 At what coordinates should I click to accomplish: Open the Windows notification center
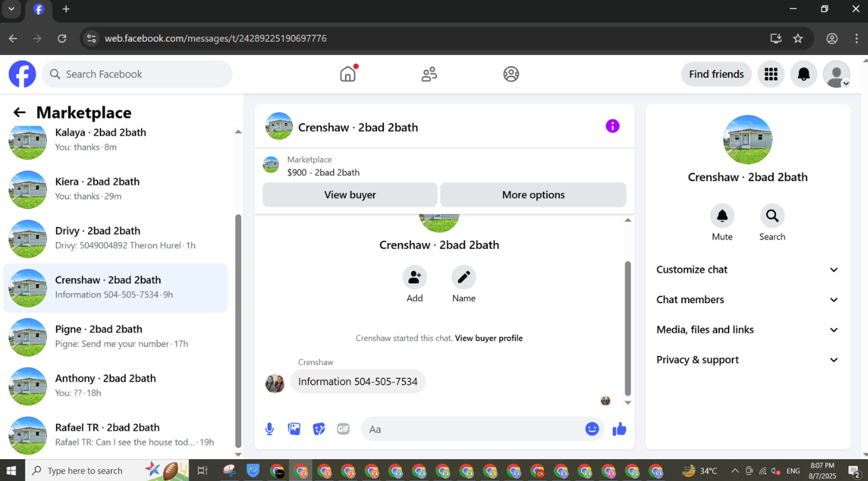pos(853,471)
